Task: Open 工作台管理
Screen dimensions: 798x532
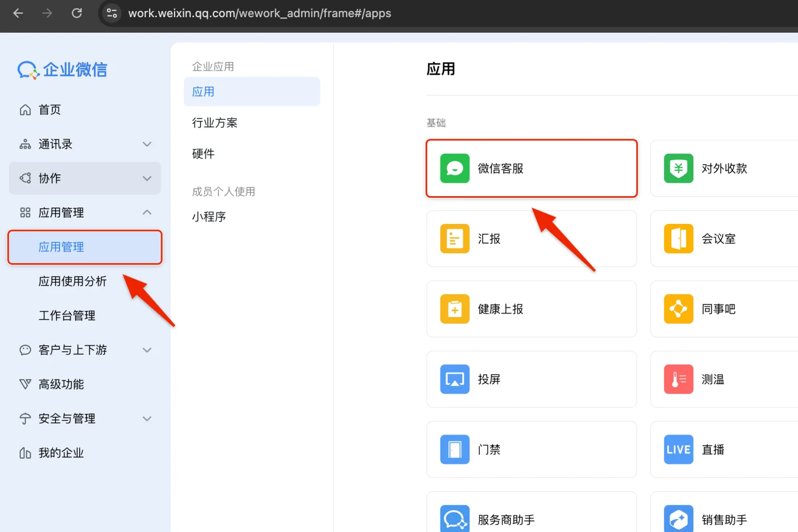Action: pos(66,316)
